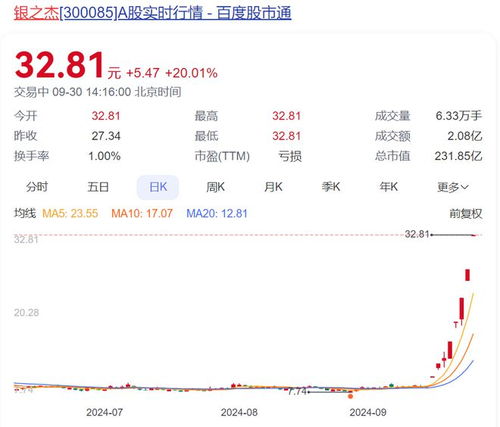This screenshot has width=500, height=427.
Task: Click the trading time 09-30 14:16:00 text
Action: [92, 92]
